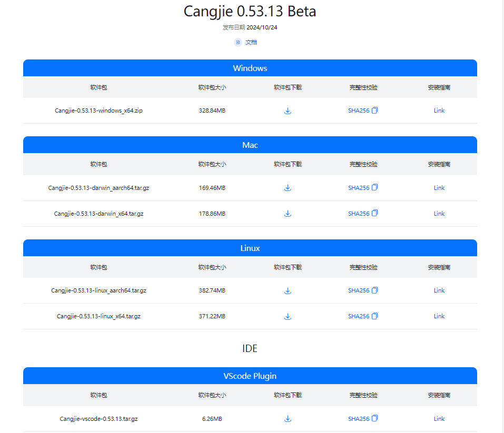The height and width of the screenshot is (433, 504).
Task: Click file name Cangjie-vscode-0.53.13.tar.gz
Action: click(98, 419)
